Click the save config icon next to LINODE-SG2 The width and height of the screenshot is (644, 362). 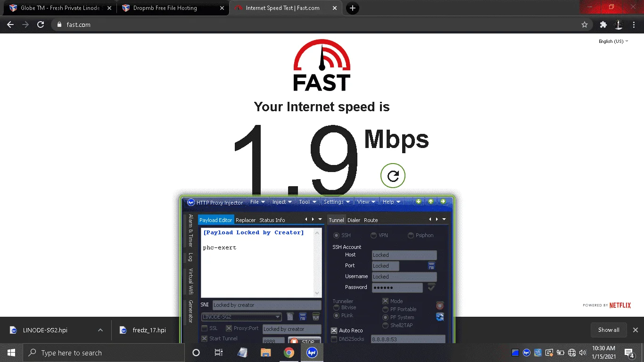tap(303, 317)
